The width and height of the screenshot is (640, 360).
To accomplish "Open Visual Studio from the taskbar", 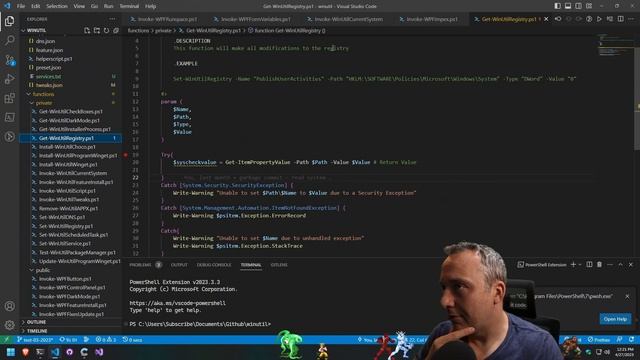I will pos(99,352).
